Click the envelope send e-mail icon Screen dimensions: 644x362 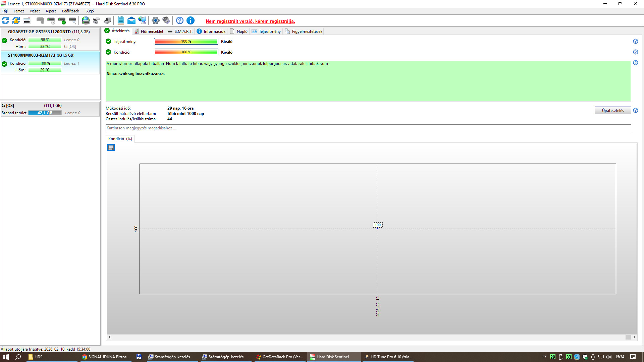coord(131,21)
